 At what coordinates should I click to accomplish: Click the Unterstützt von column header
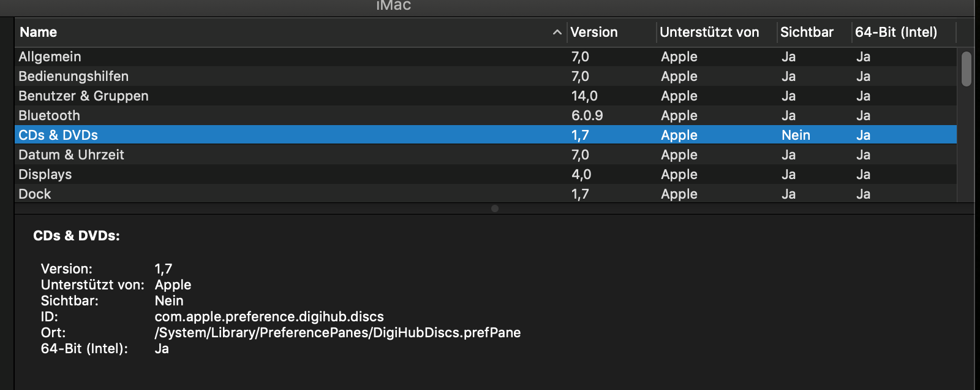tap(709, 32)
